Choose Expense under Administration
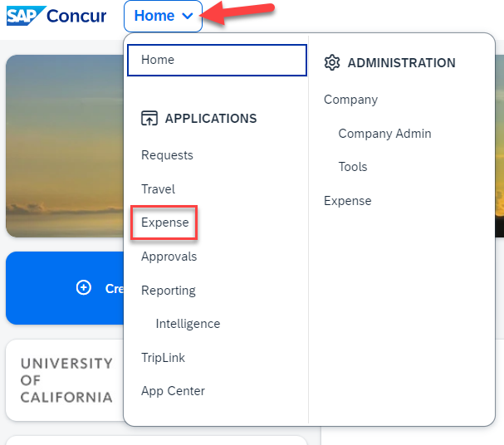The image size is (504, 445). [347, 201]
